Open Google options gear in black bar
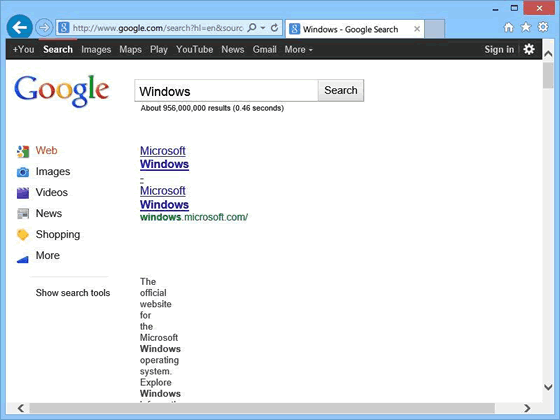560x420 pixels. pos(529,49)
